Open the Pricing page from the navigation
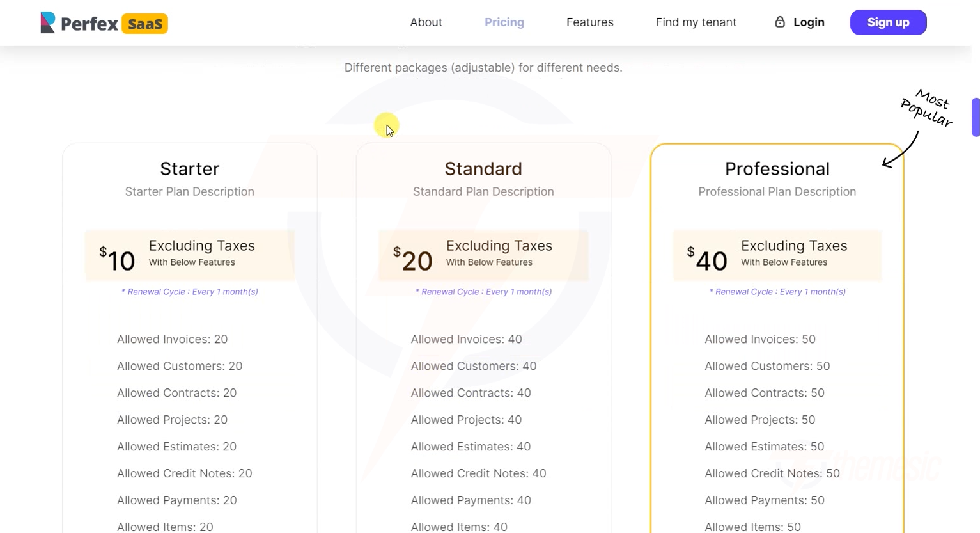This screenshot has height=533, width=980. coord(504,22)
